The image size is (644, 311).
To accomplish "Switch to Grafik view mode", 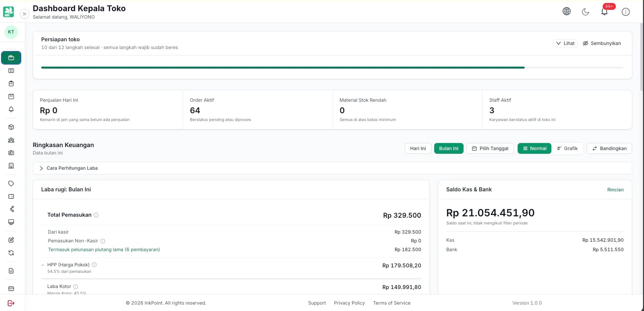I will point(567,148).
